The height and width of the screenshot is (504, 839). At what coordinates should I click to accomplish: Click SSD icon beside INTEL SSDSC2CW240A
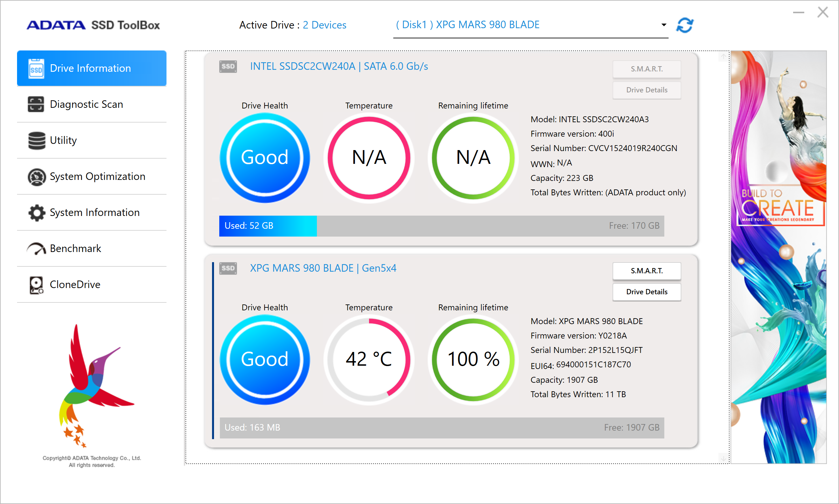[228, 66]
